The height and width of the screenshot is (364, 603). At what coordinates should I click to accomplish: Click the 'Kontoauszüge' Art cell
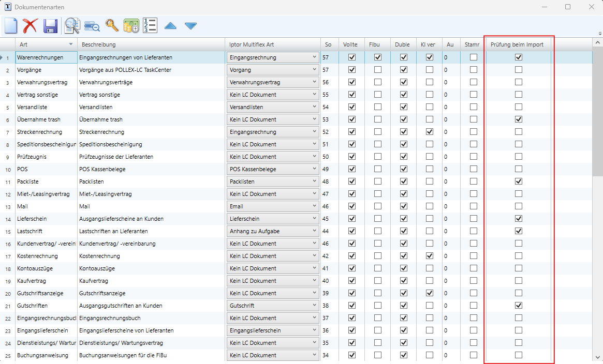(46, 268)
